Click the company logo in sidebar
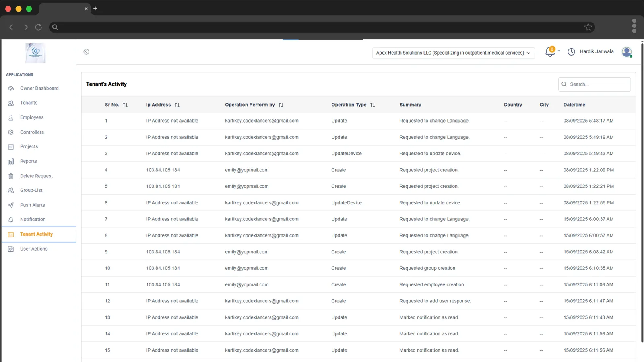The width and height of the screenshot is (644, 362). (x=35, y=53)
